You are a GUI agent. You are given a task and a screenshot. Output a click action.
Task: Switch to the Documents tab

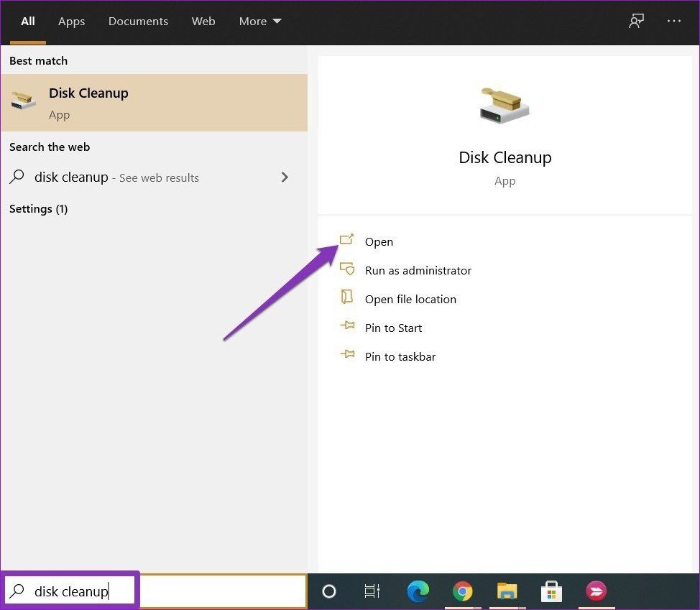click(138, 21)
